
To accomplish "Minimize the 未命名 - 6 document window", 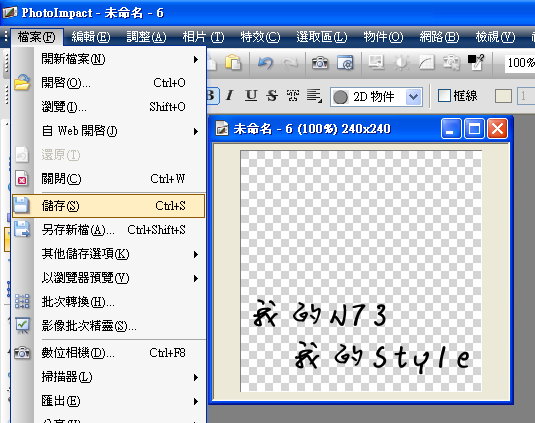I will [451, 129].
